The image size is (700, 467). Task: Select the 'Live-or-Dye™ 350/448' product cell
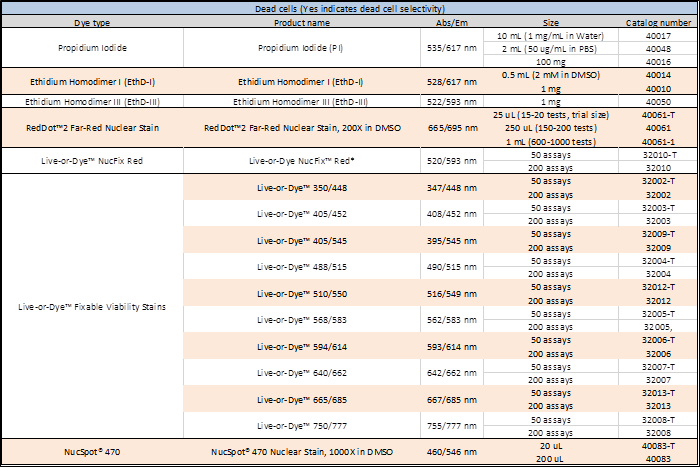tap(302, 188)
